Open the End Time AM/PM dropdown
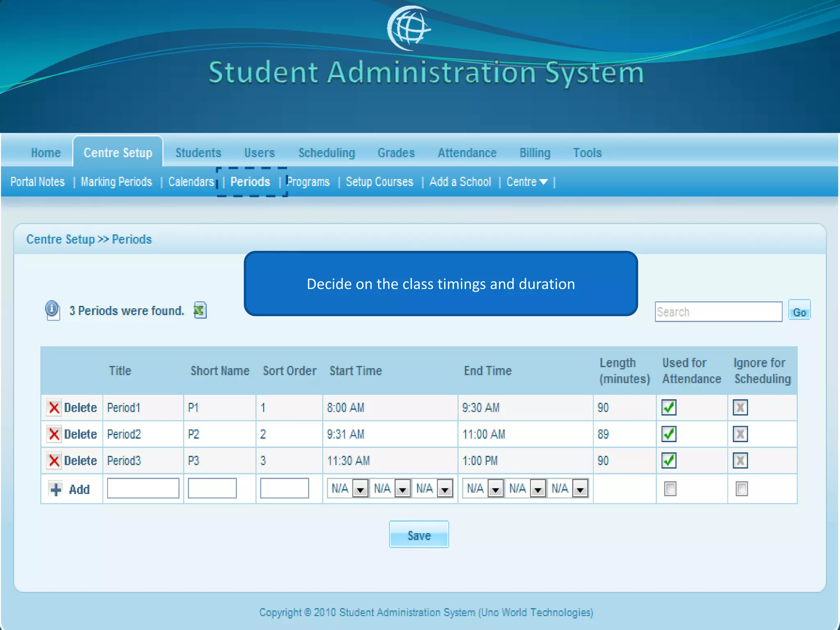Image resolution: width=840 pixels, height=630 pixels. (568, 488)
